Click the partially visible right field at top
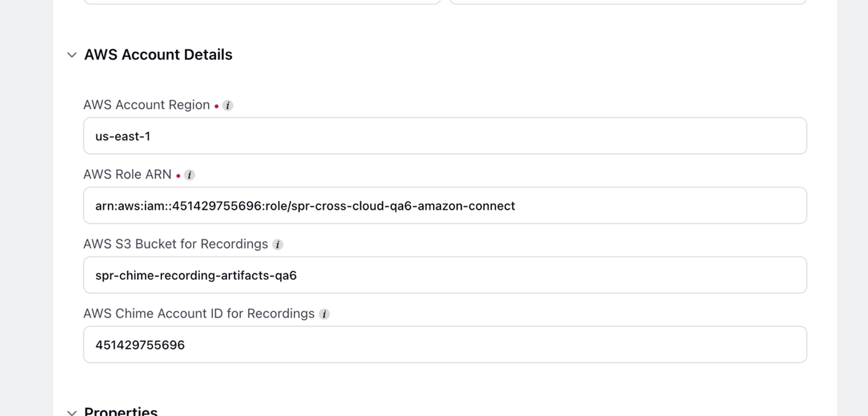Viewport: 868px width, 416px height. click(x=628, y=2)
